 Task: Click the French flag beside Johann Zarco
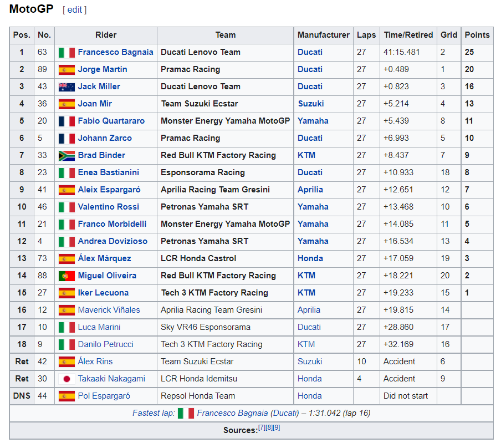(x=67, y=139)
